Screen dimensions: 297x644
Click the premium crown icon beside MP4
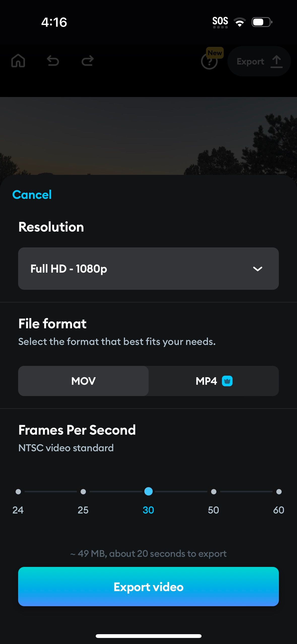pyautogui.click(x=227, y=381)
